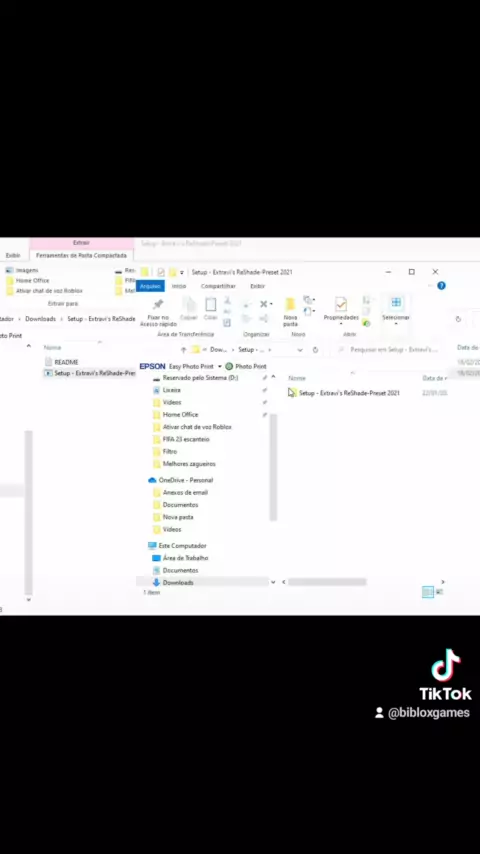Click the Fixar no Acesso rápido pin icon
Viewport: 480px width, 854px height.
158,304
